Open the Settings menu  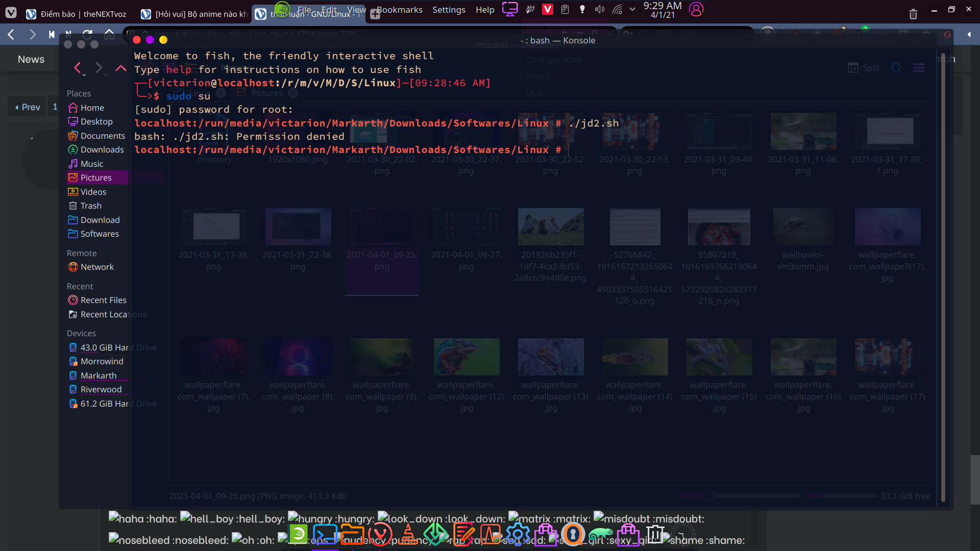coord(449,10)
